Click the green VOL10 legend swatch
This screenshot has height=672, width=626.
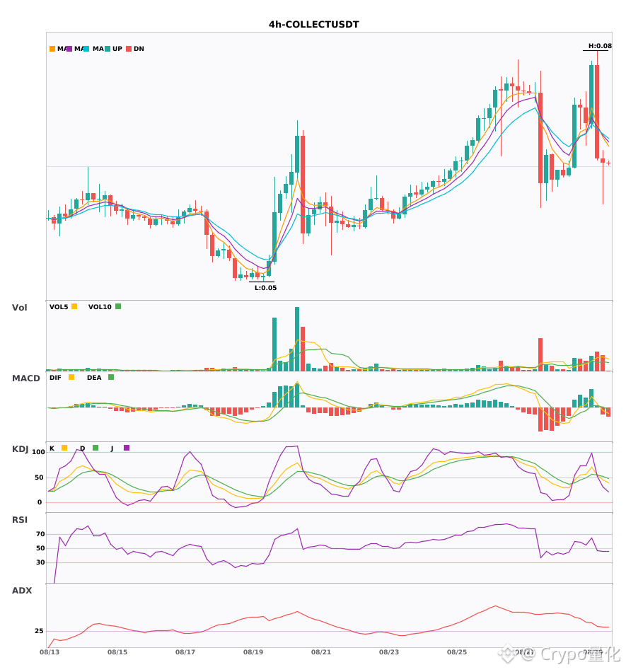click(x=118, y=306)
